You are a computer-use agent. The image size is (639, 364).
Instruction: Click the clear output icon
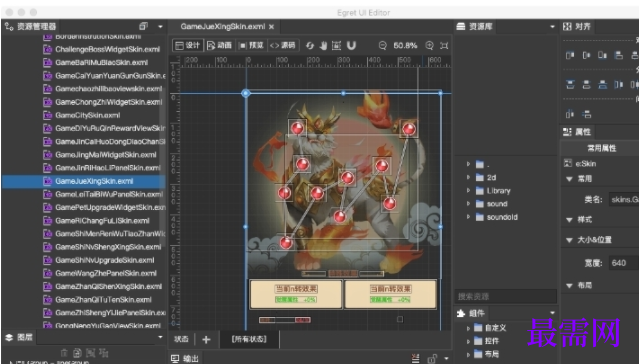coord(415,358)
